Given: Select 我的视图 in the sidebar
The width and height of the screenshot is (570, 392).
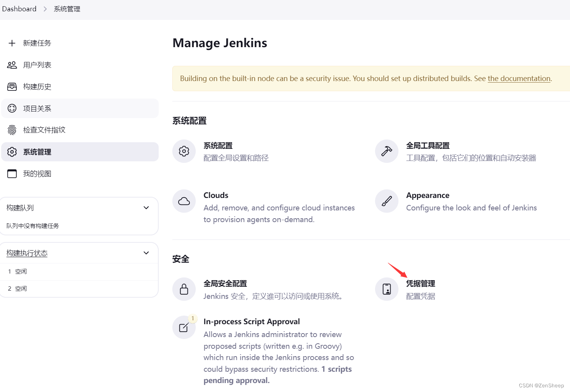Looking at the screenshot, I should click(x=80, y=174).
